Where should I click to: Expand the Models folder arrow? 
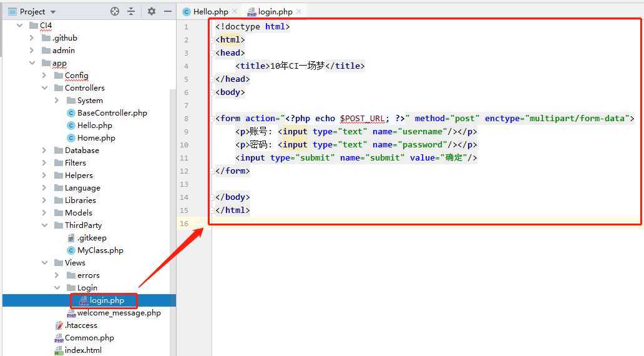44,212
